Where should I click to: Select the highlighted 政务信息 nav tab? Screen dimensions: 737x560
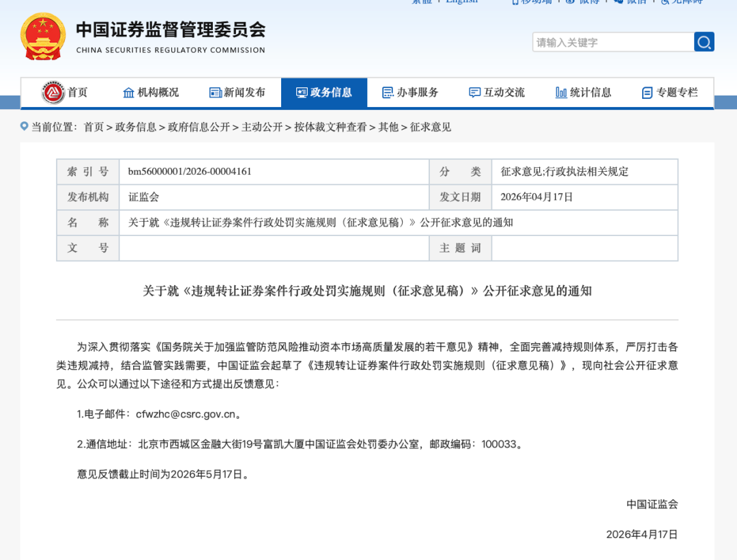(324, 93)
